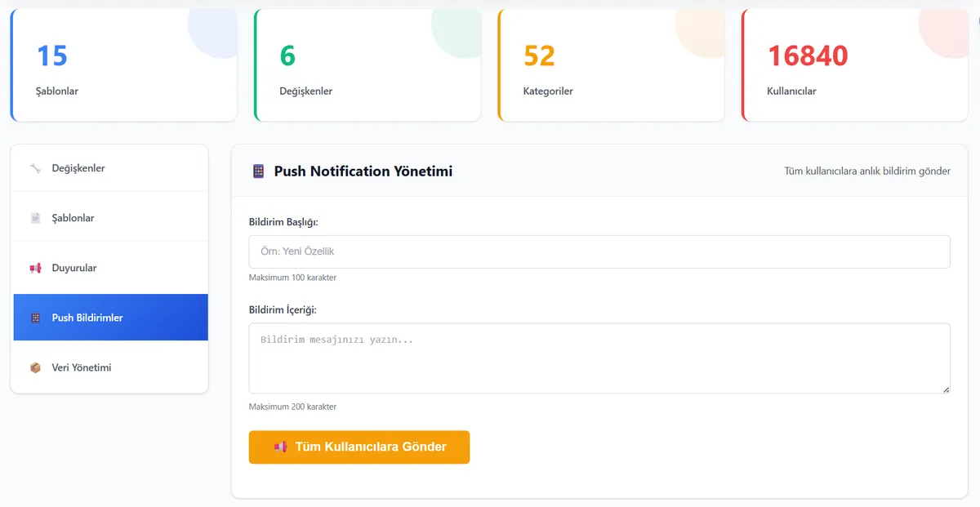Click the wrench icon beside Değişkenler
980x507 pixels.
tap(35, 168)
